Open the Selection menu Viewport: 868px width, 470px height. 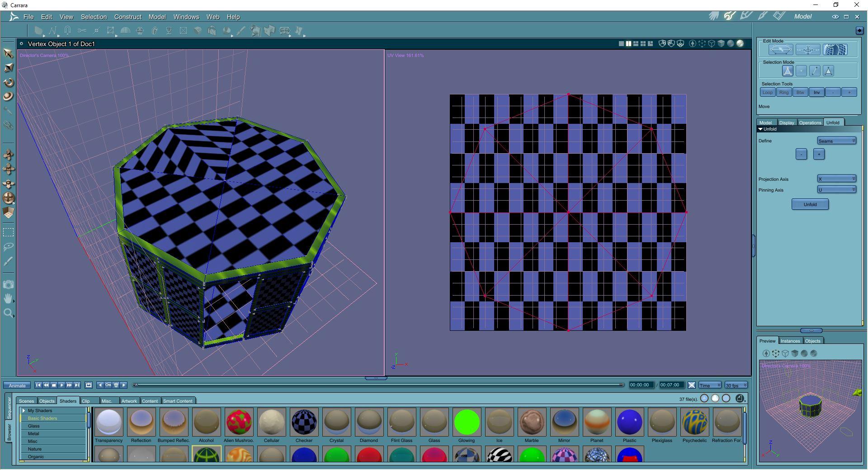(94, 17)
